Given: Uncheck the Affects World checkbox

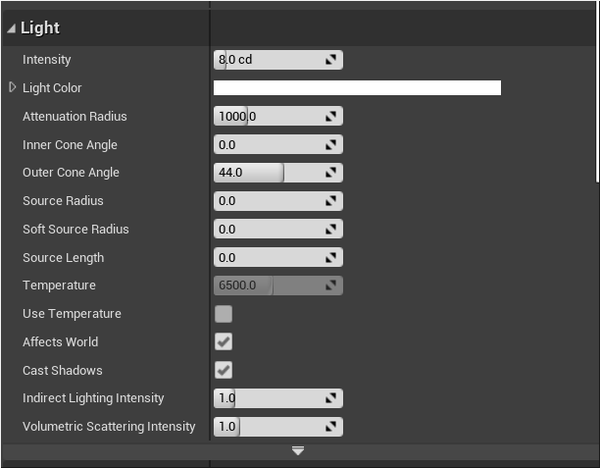Looking at the screenshot, I should coord(224,342).
